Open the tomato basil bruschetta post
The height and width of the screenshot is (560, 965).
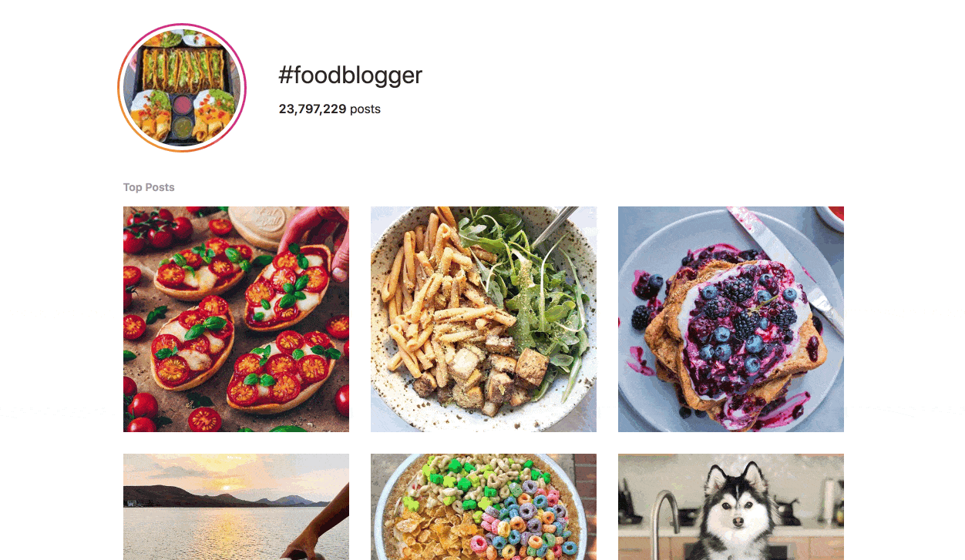point(236,319)
